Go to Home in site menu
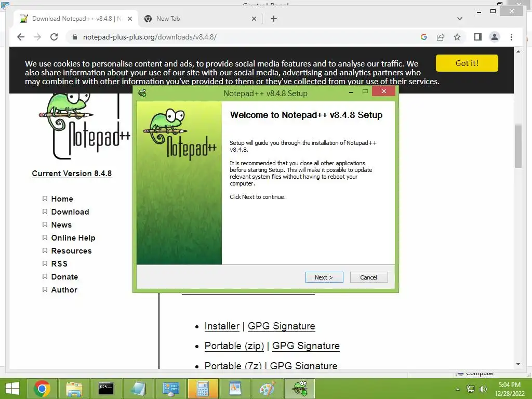Image resolution: width=532 pixels, height=399 pixels. coord(62,199)
